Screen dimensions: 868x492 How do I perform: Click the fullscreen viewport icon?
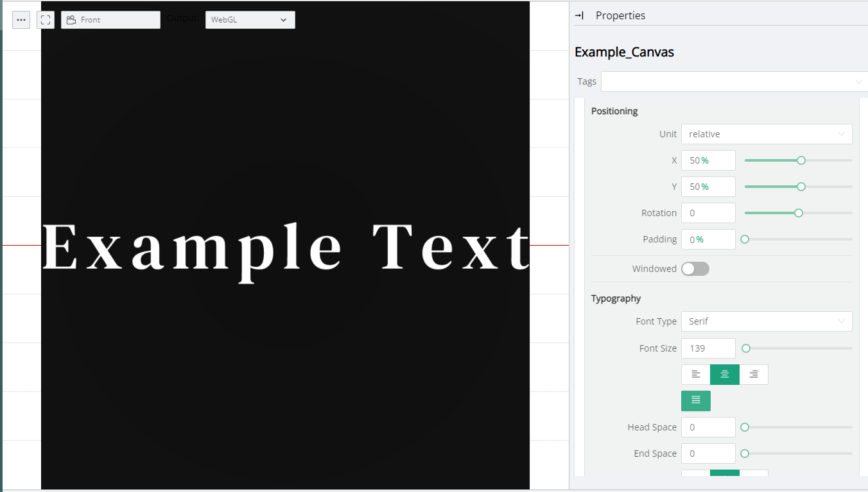pos(46,20)
